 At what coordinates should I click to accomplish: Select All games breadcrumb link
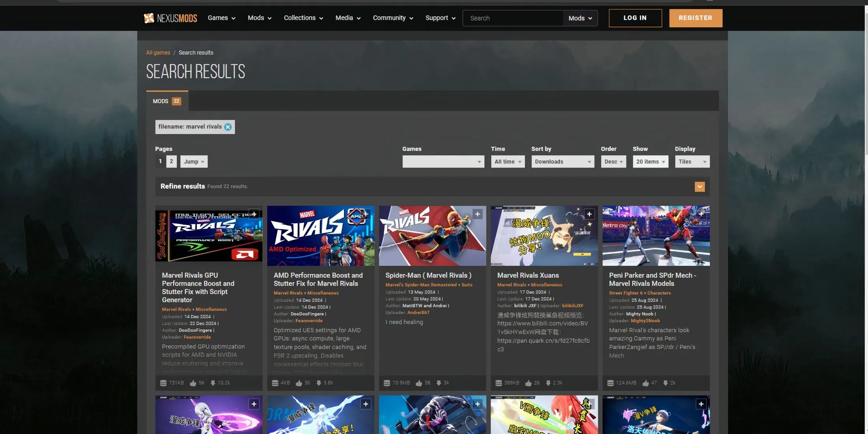[158, 52]
